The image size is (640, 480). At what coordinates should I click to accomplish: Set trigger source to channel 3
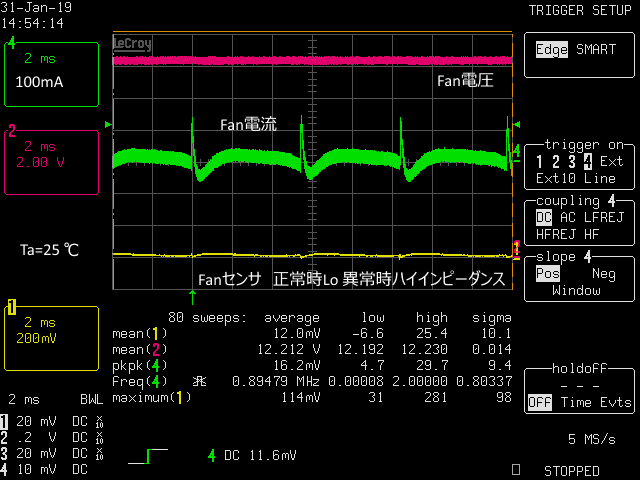coord(572,162)
